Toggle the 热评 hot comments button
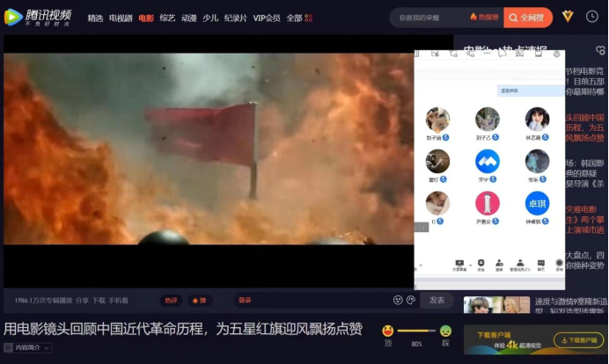The width and height of the screenshot is (609, 364). [171, 300]
